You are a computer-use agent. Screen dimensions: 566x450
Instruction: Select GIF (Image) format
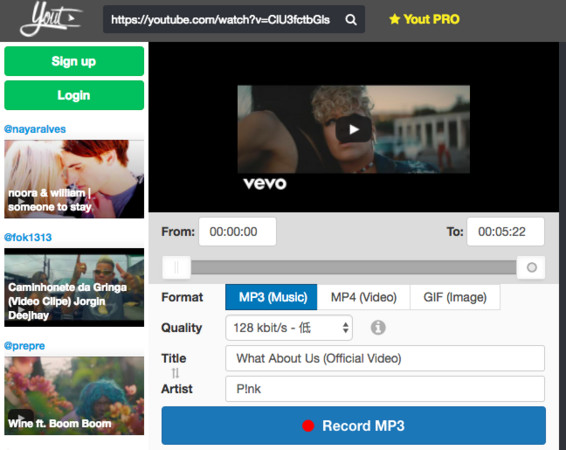[x=455, y=297]
